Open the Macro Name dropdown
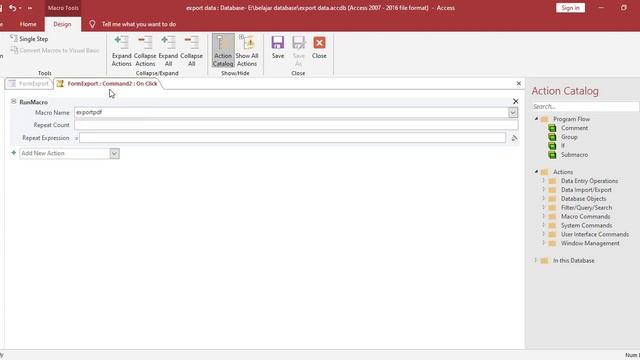 pos(513,113)
